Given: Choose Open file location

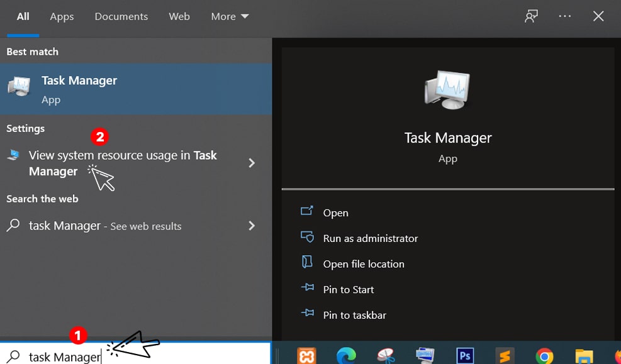Looking at the screenshot, I should tap(364, 264).
